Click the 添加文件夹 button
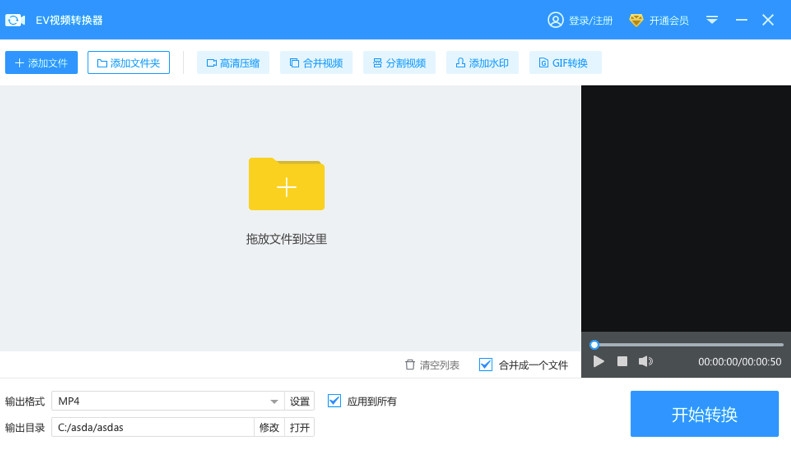791x449 pixels. coord(128,63)
